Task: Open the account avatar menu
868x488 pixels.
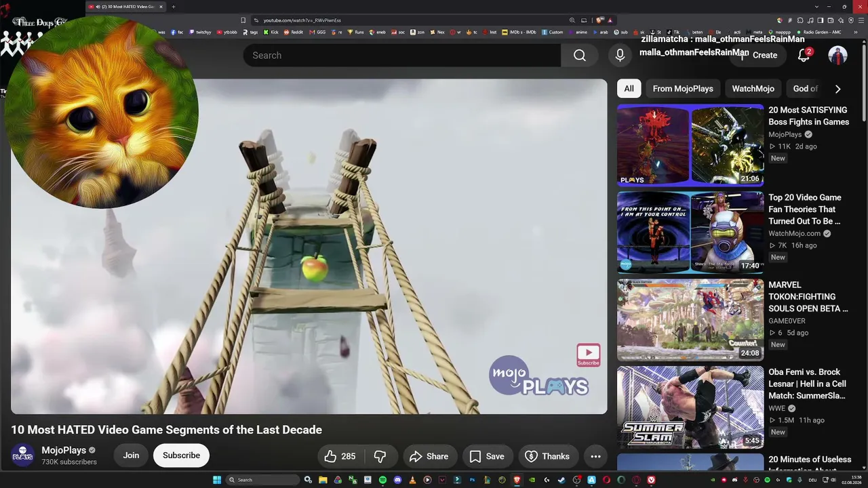Action: point(837,56)
